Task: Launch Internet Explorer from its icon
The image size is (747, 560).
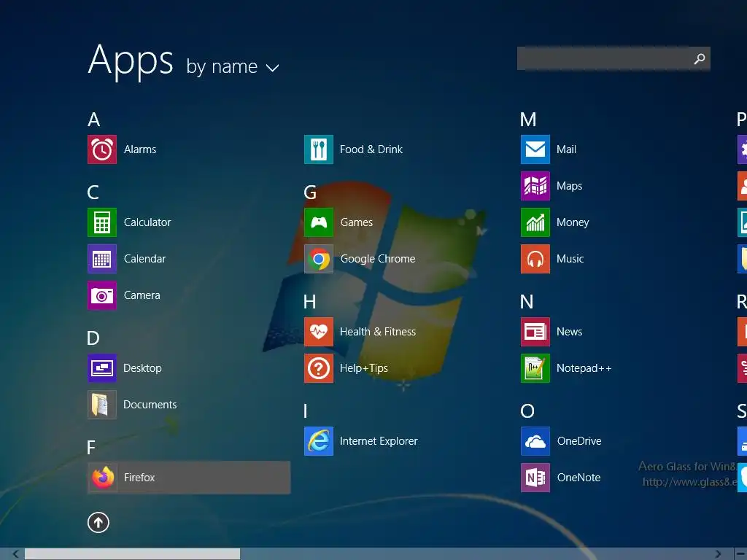Action: (319, 441)
